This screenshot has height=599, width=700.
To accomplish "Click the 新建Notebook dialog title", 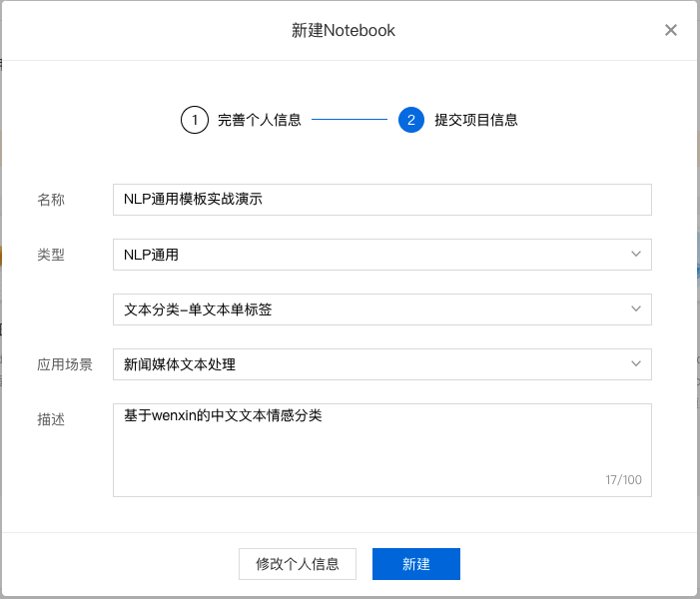I will click(x=344, y=30).
